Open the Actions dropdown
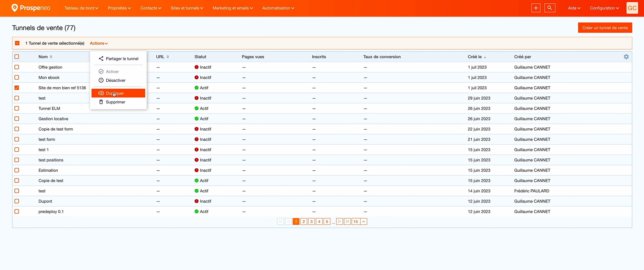Screen dimensions: 644x270 click(x=99, y=43)
